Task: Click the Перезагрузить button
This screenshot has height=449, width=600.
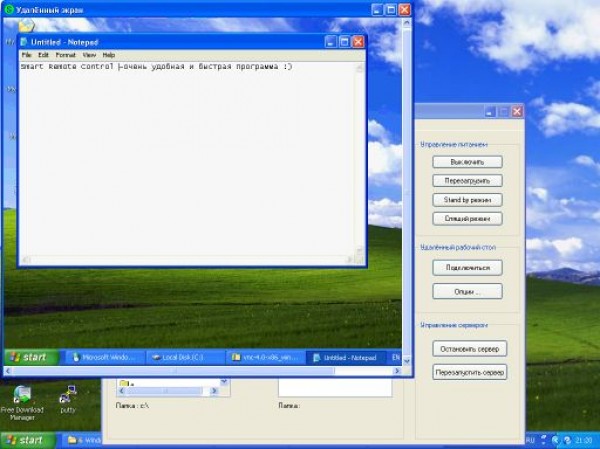Action: [467, 181]
